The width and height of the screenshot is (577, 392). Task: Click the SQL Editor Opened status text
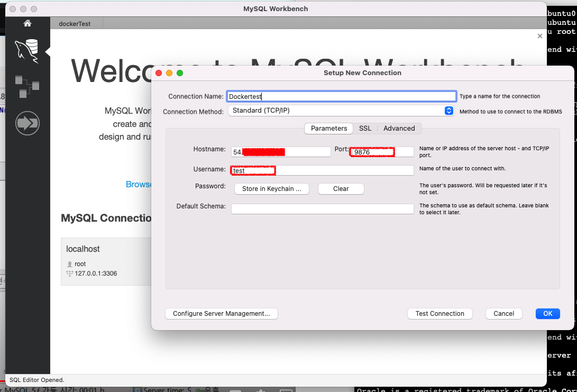pyautogui.click(x=37, y=380)
